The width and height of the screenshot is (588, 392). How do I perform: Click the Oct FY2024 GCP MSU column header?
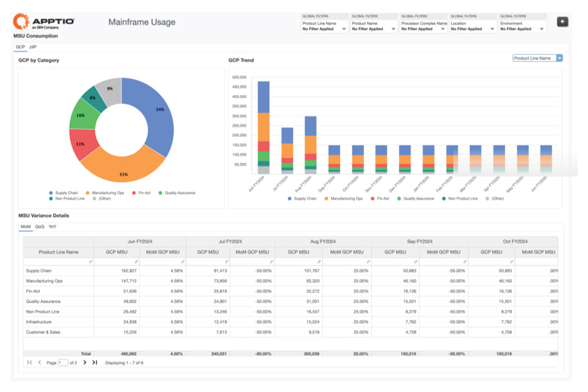point(491,252)
